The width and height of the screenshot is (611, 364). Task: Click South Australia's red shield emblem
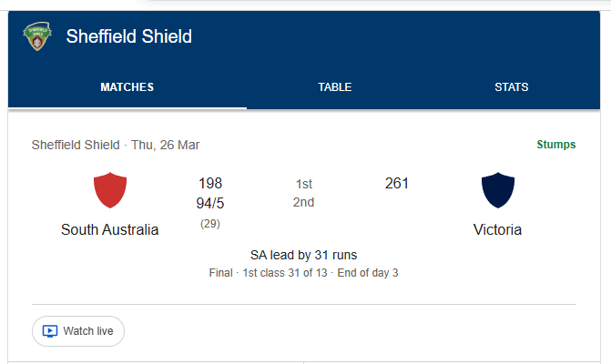[110, 190]
